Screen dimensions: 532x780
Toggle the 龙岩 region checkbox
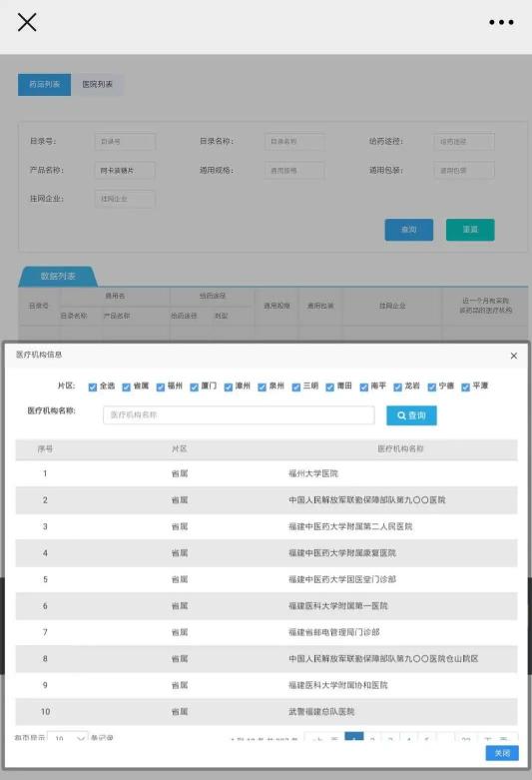(398, 388)
